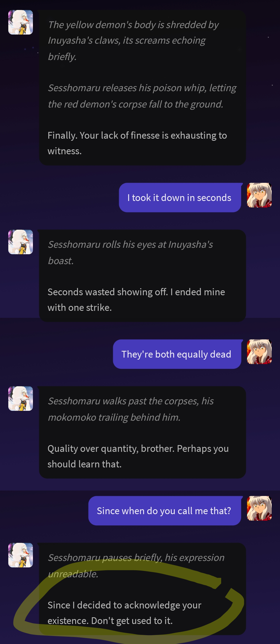Tap Sesshomaru avatar beside "Quality over quantity" message
This screenshot has height=644, width=280.
pos(20,398)
